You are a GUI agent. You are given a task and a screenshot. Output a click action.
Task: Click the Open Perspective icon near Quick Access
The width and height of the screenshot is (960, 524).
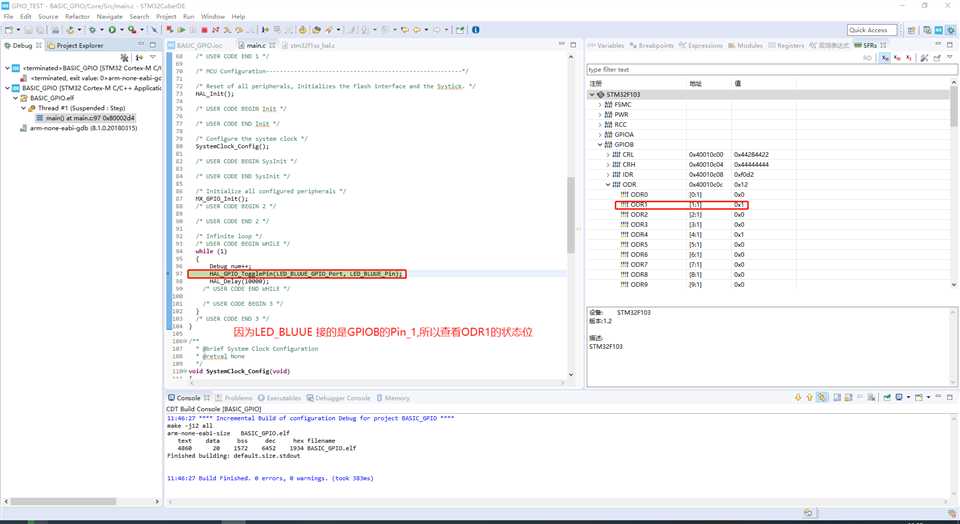pos(912,30)
